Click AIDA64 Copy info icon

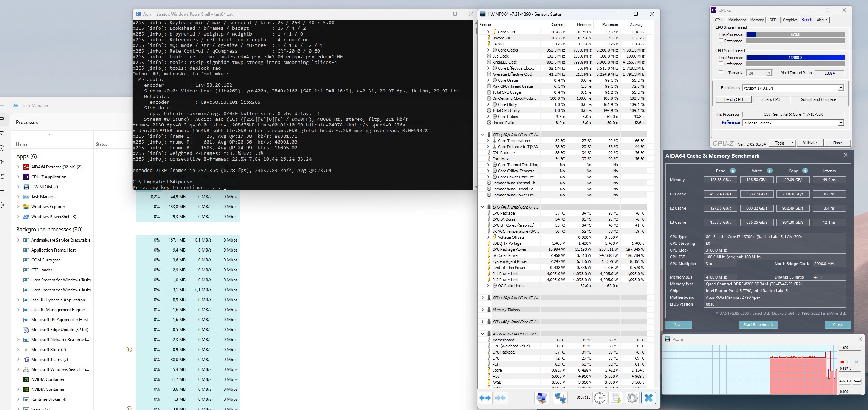[805, 171]
